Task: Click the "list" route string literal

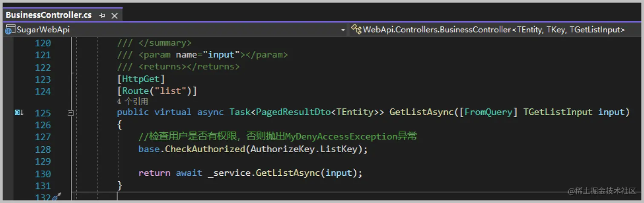Action: (x=170, y=91)
